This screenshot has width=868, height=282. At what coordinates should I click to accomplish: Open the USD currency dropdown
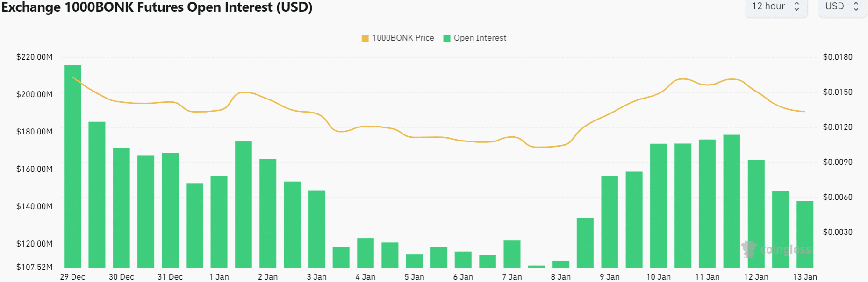click(842, 7)
